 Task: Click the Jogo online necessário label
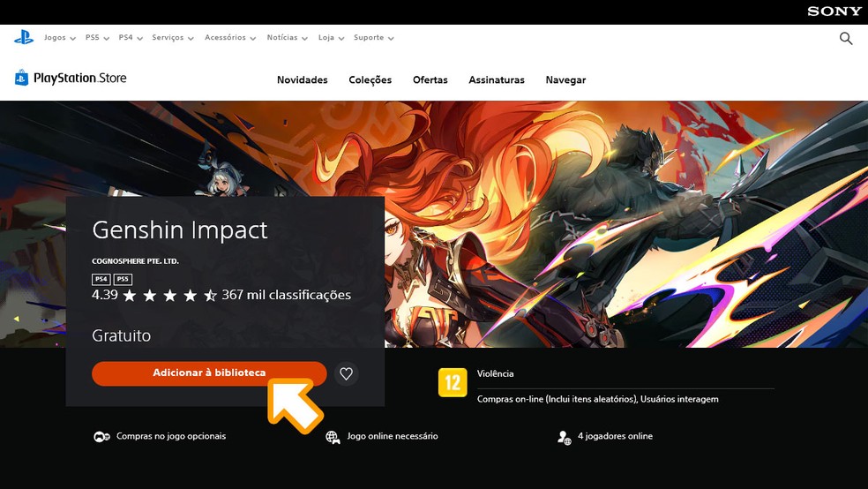(x=393, y=436)
